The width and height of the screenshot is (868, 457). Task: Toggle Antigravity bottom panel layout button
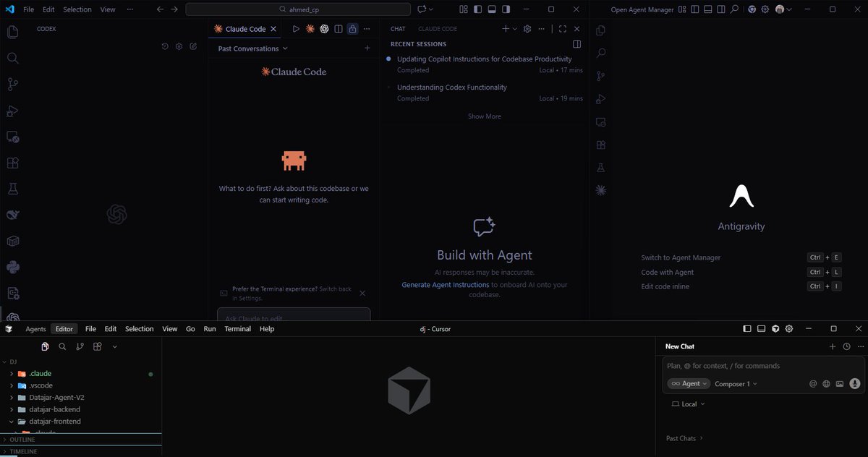tap(707, 9)
